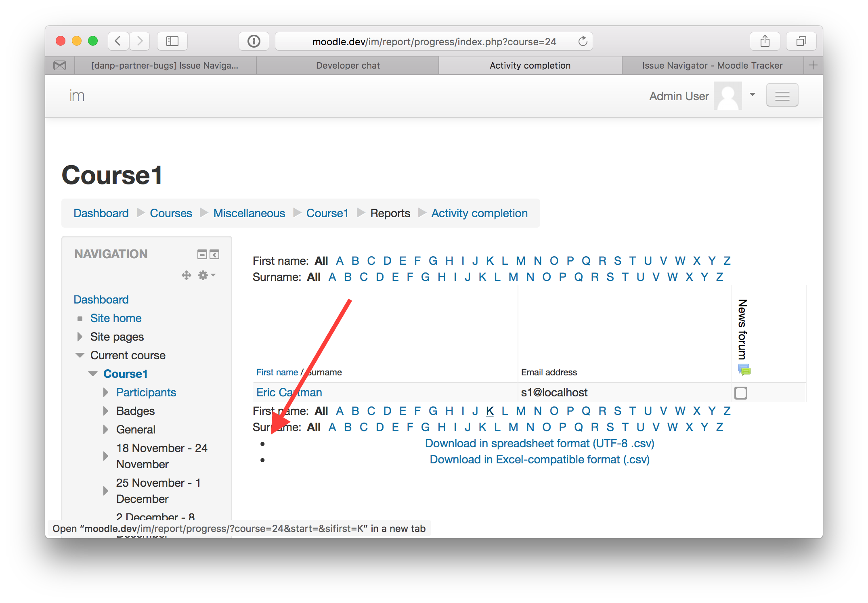Click the move Navigation block icon

(x=186, y=275)
